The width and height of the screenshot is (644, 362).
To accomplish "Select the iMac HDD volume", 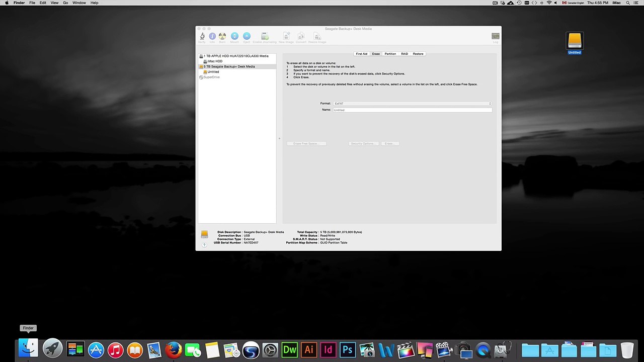I will (x=237, y=61).
